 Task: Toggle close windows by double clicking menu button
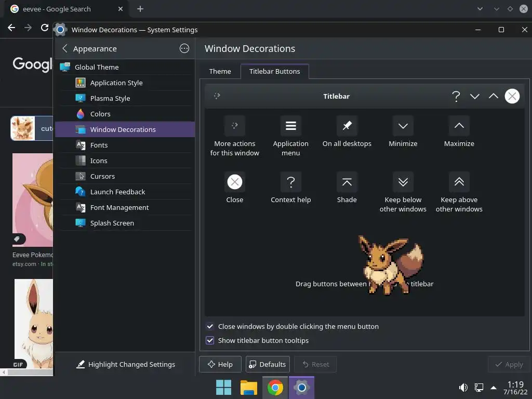coord(210,326)
